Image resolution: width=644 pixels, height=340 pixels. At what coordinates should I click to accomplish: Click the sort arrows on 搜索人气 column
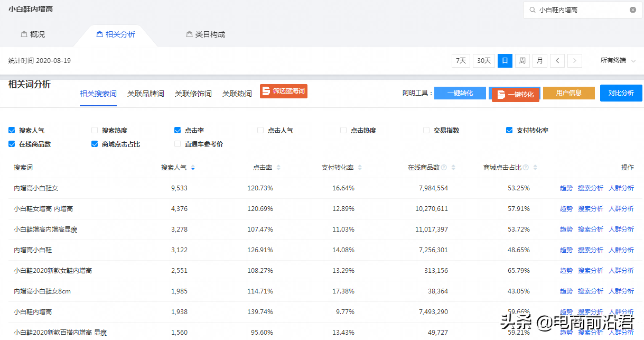(193, 167)
